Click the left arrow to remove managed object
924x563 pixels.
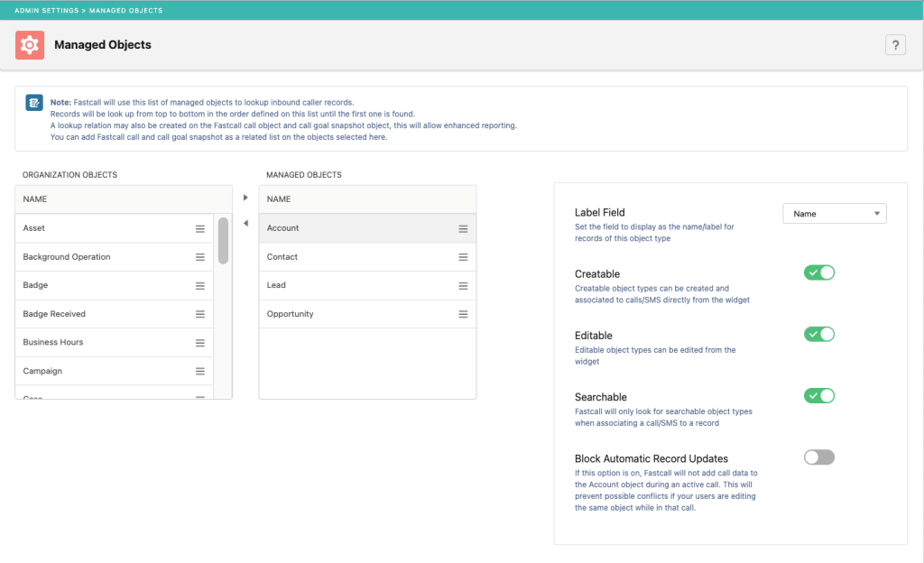(245, 223)
